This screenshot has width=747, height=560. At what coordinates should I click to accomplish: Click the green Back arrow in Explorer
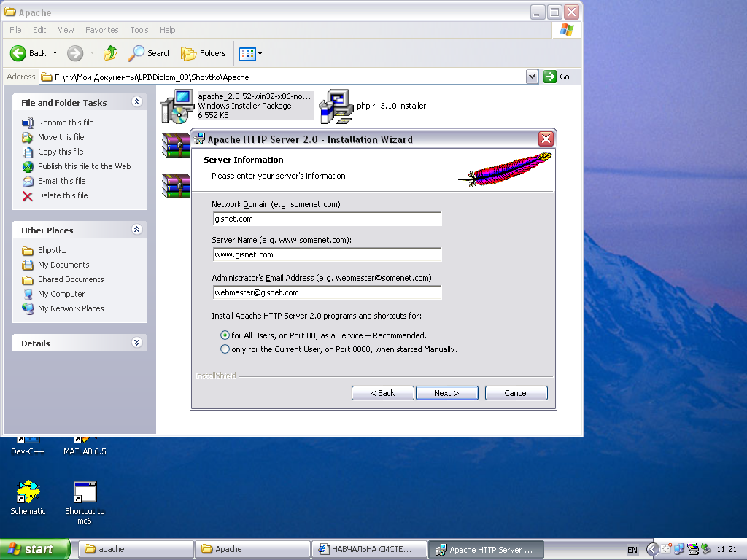(x=18, y=53)
